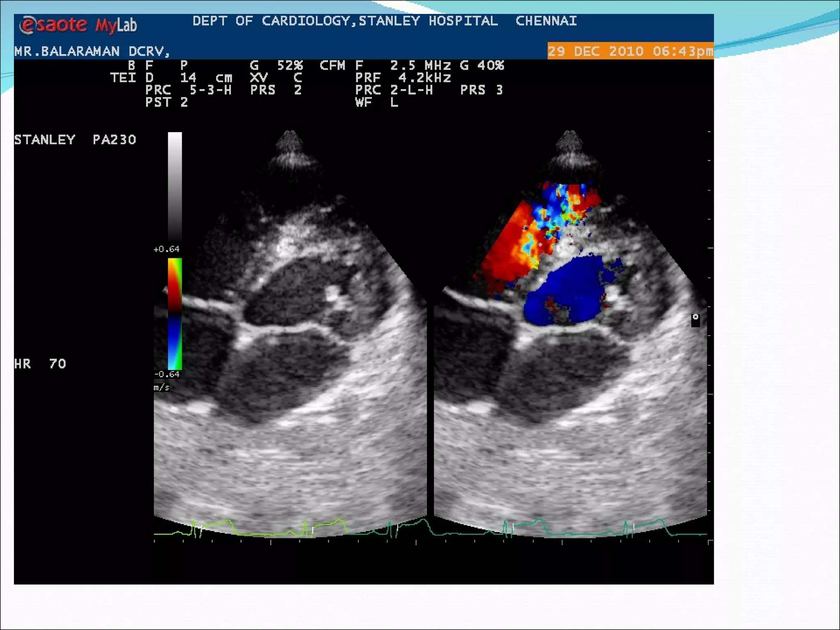Click the -0.64 velocity limit label
The height and width of the screenshot is (630, 840).
(x=167, y=374)
